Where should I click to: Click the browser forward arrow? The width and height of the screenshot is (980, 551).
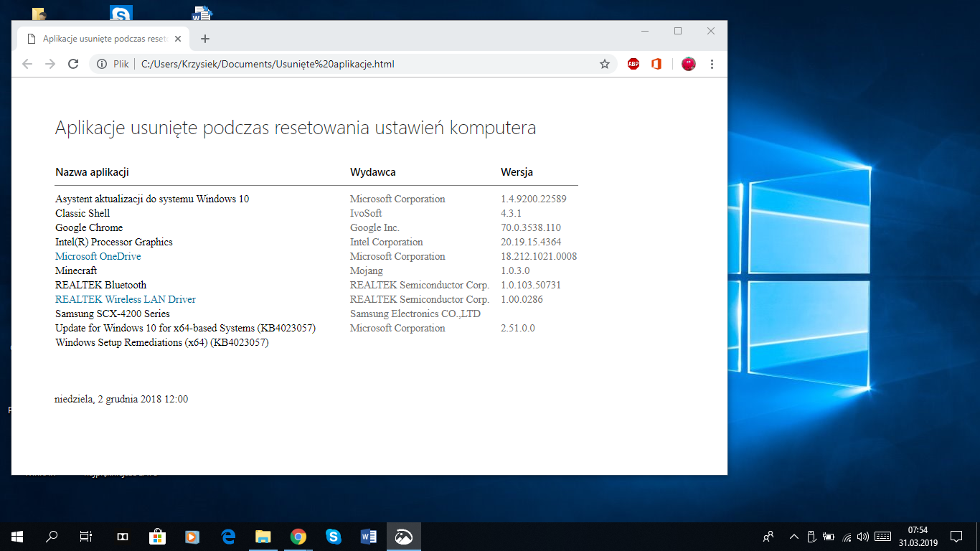[x=50, y=64]
